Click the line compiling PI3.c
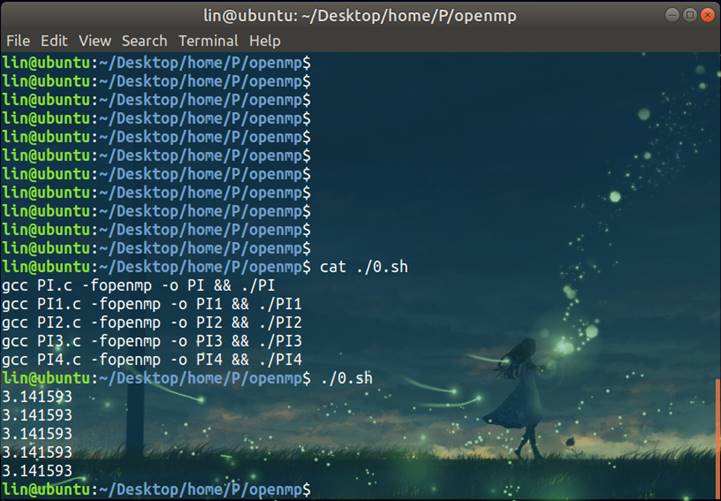The image size is (721, 501). click(x=152, y=342)
